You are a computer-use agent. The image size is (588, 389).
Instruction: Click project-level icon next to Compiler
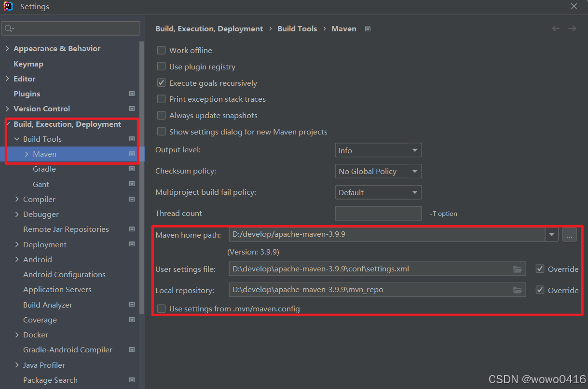[132, 199]
